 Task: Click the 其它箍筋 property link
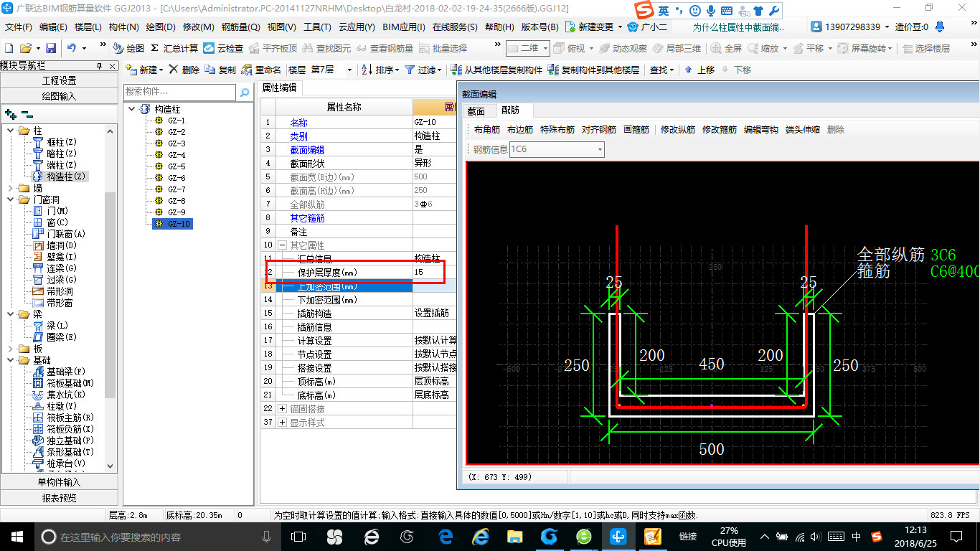pos(307,218)
